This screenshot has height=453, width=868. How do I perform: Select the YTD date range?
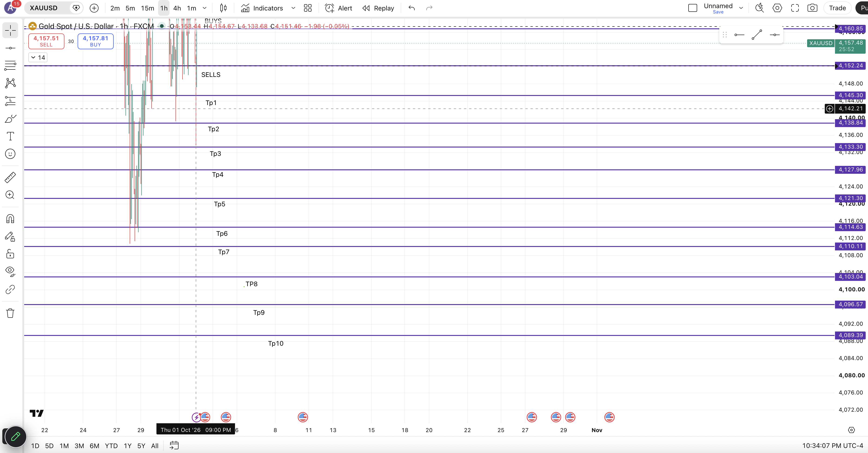click(111, 446)
